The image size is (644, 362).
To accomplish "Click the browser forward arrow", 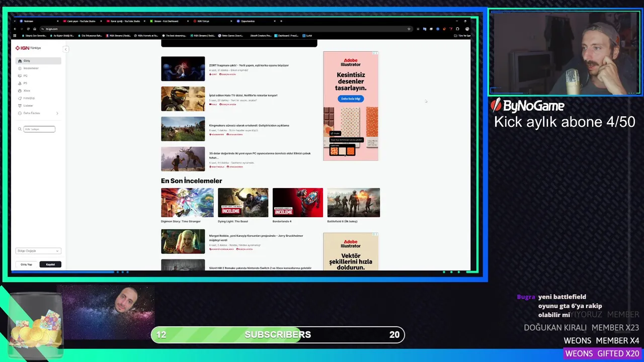I will (22, 29).
